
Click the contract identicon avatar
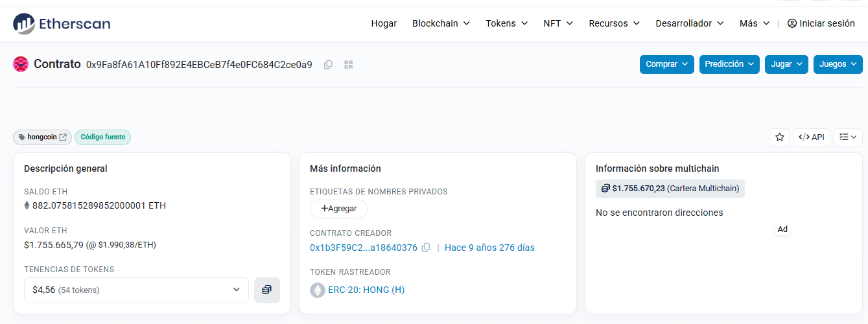tap(21, 64)
